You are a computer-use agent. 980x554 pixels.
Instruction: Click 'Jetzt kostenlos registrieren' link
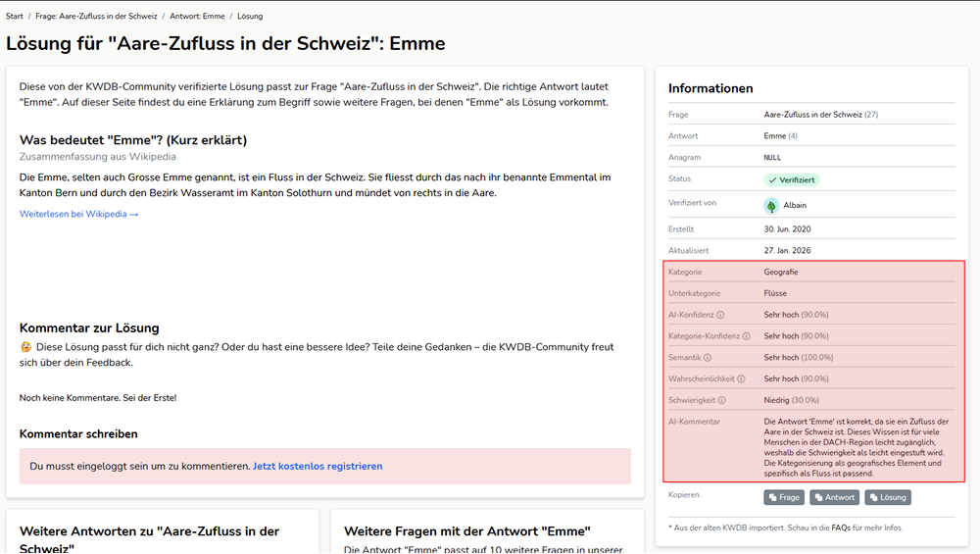[318, 466]
